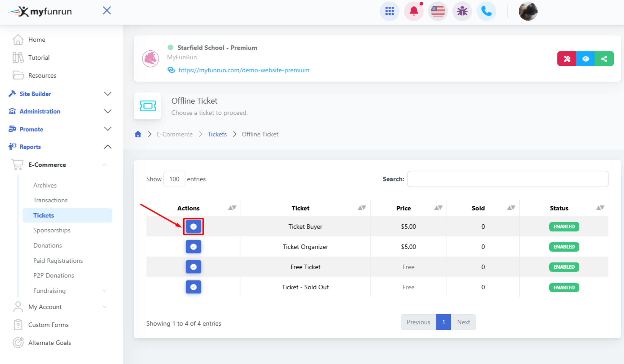
Task: Click into the Search field
Action: click(x=508, y=179)
